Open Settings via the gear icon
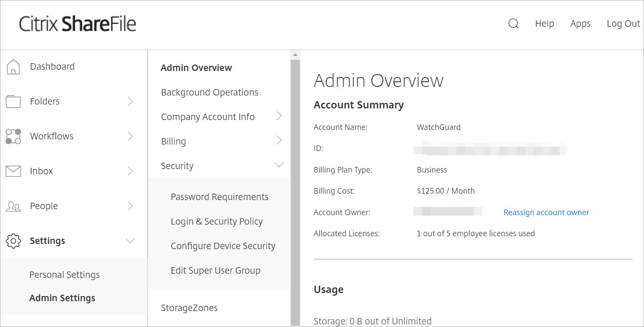 tap(13, 241)
